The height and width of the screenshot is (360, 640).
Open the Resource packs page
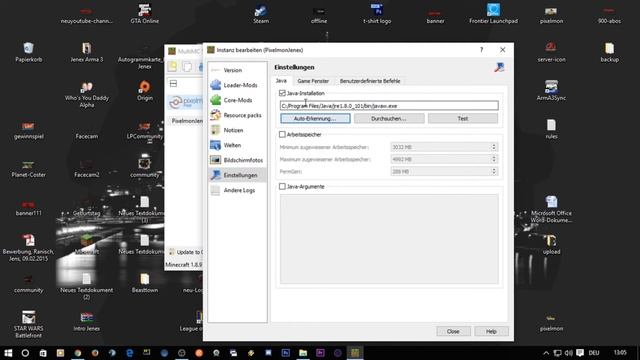(237, 115)
